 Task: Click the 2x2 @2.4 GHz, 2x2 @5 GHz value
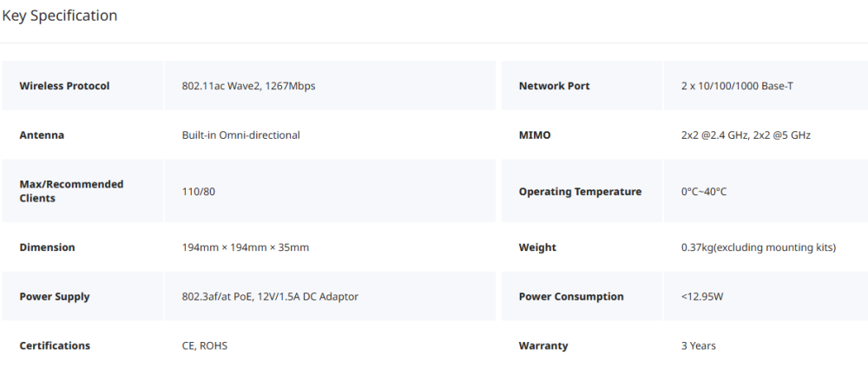coord(746,135)
